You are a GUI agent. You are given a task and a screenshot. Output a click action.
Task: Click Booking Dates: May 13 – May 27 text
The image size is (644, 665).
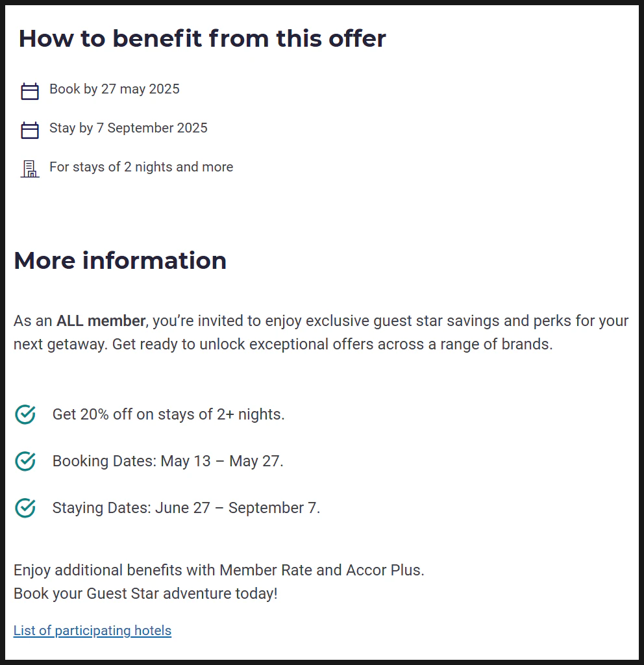coord(168,461)
